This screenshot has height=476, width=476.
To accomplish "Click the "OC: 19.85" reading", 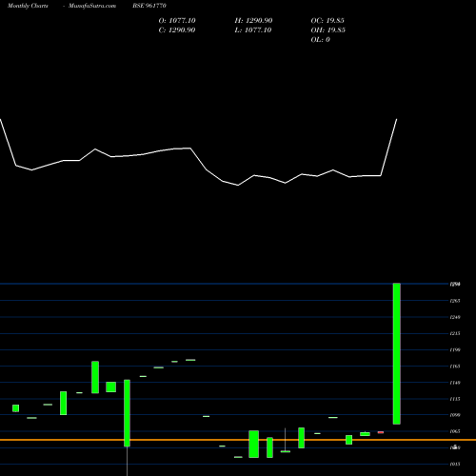I will point(327,21).
